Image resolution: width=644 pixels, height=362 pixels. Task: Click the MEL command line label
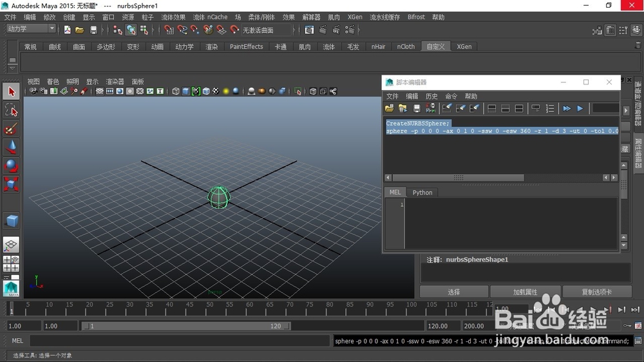pos(17,341)
